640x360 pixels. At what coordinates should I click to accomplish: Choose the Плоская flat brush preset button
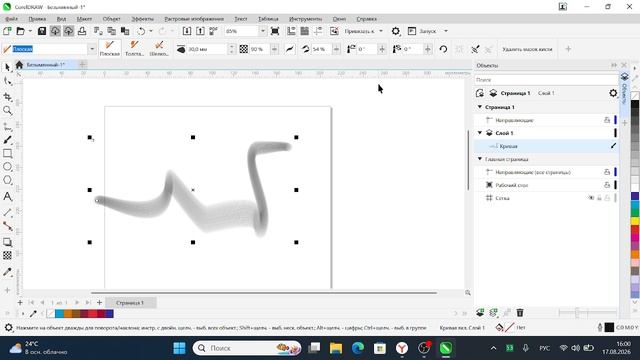click(110, 49)
